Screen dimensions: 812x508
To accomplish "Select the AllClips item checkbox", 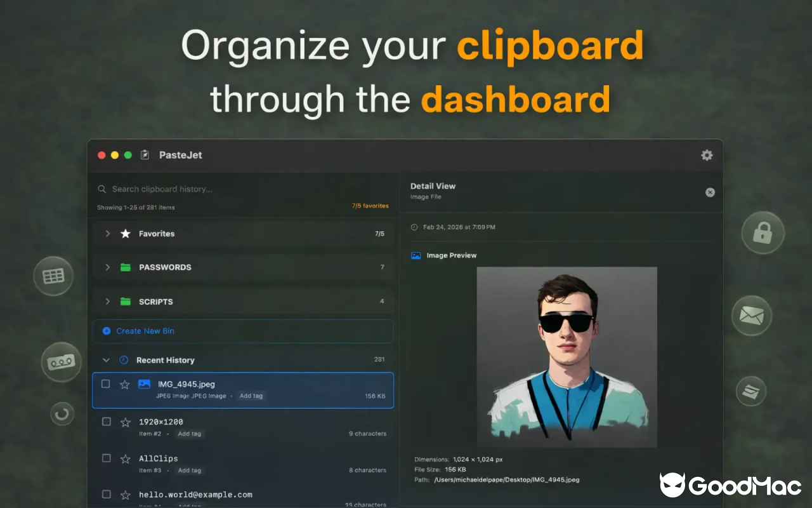I will coord(107,458).
